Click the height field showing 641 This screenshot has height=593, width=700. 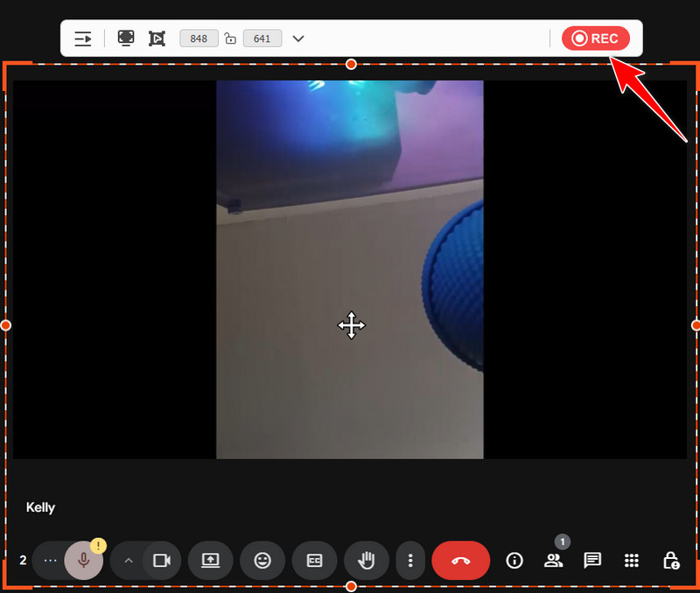click(x=262, y=38)
